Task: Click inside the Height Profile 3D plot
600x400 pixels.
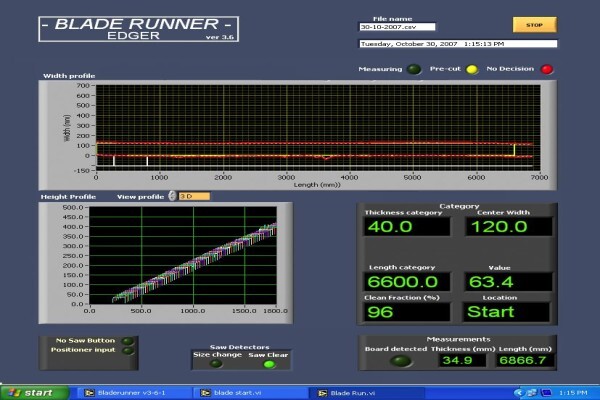Action: point(183,256)
